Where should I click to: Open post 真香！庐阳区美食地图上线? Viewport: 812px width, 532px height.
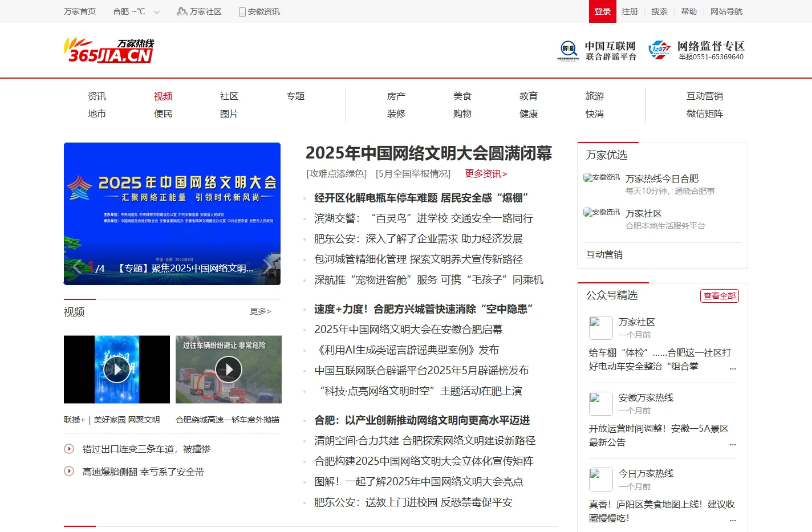662,511
